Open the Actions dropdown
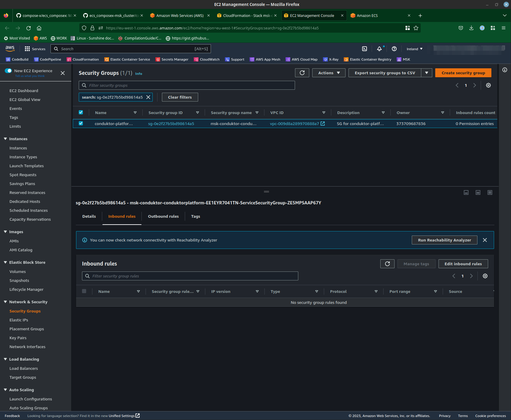511x420 pixels. (329, 73)
